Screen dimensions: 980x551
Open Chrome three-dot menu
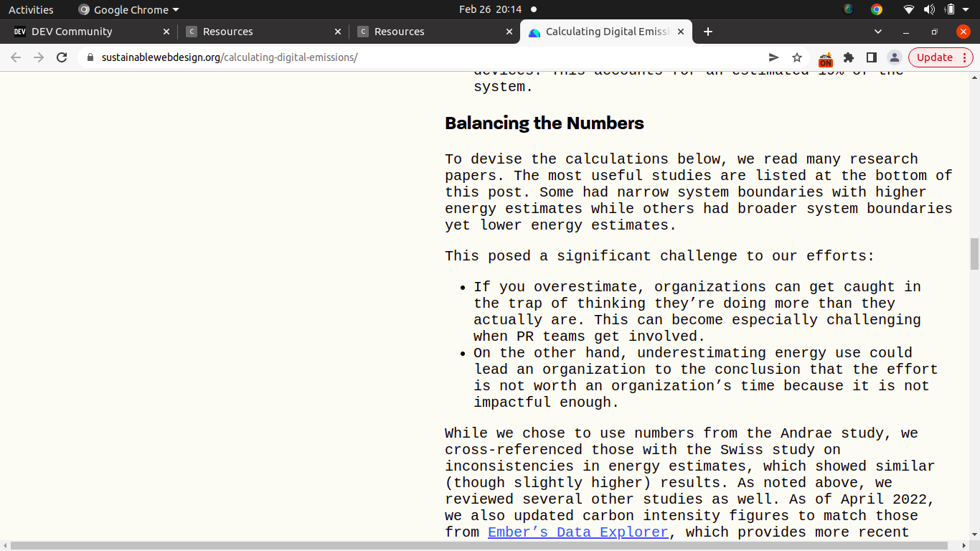coord(965,57)
